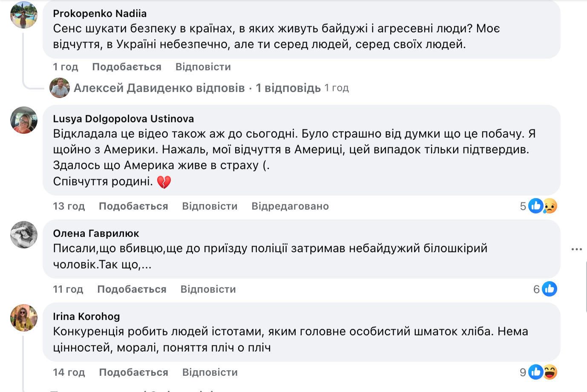Click the blue like icon on Олена Гаврилюк's comment
This screenshot has height=392, width=587.
pos(549,289)
